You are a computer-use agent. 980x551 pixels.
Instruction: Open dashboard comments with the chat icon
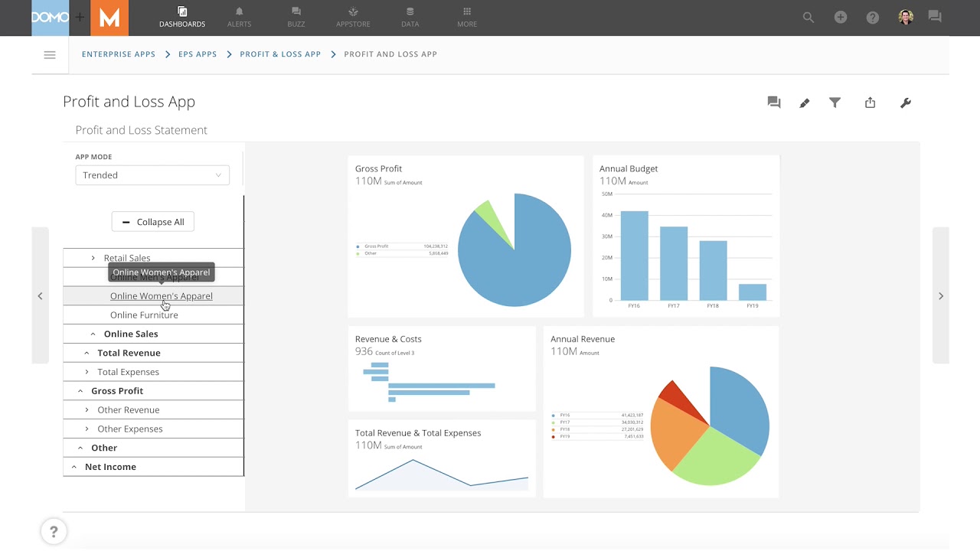tap(773, 102)
